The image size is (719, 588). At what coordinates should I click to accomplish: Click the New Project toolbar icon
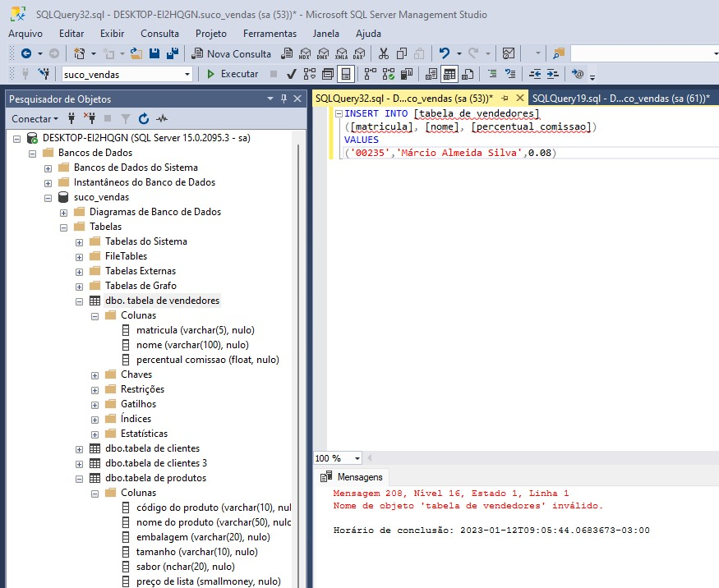point(80,53)
